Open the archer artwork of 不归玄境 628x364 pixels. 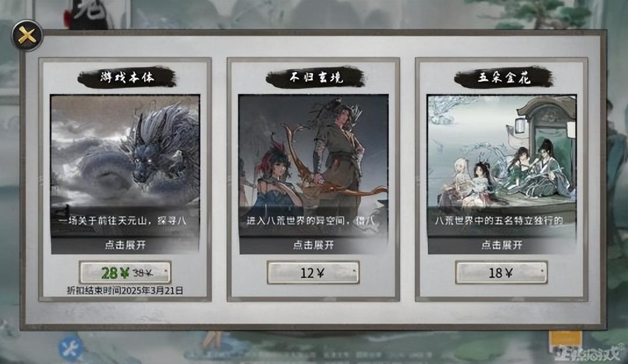(x=313, y=152)
